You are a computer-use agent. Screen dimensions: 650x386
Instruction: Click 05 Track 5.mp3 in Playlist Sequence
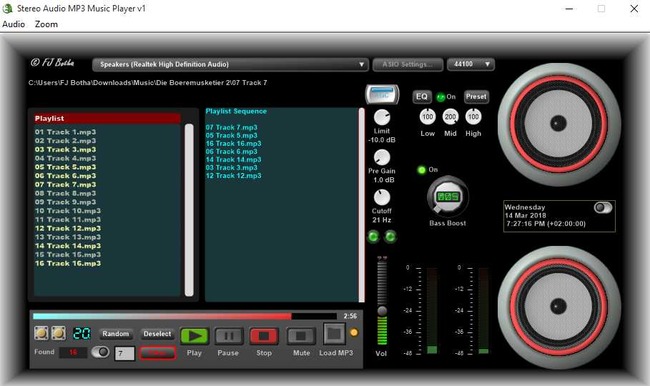click(x=231, y=136)
